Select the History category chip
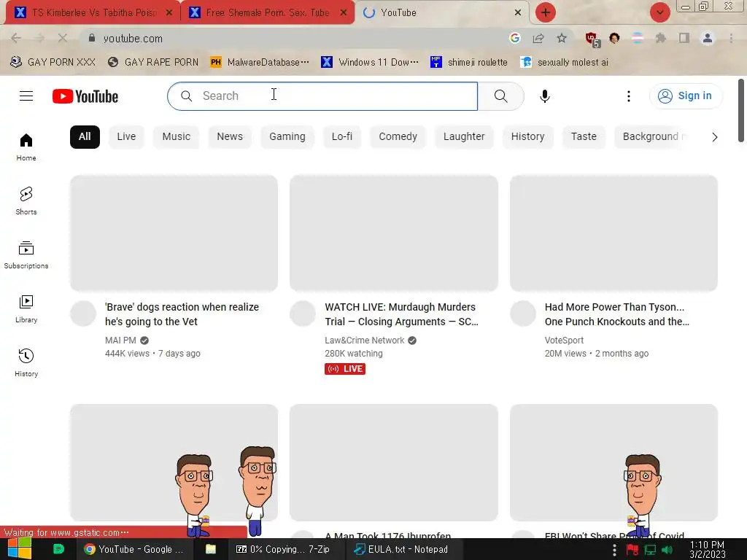The image size is (747, 560). [528, 136]
